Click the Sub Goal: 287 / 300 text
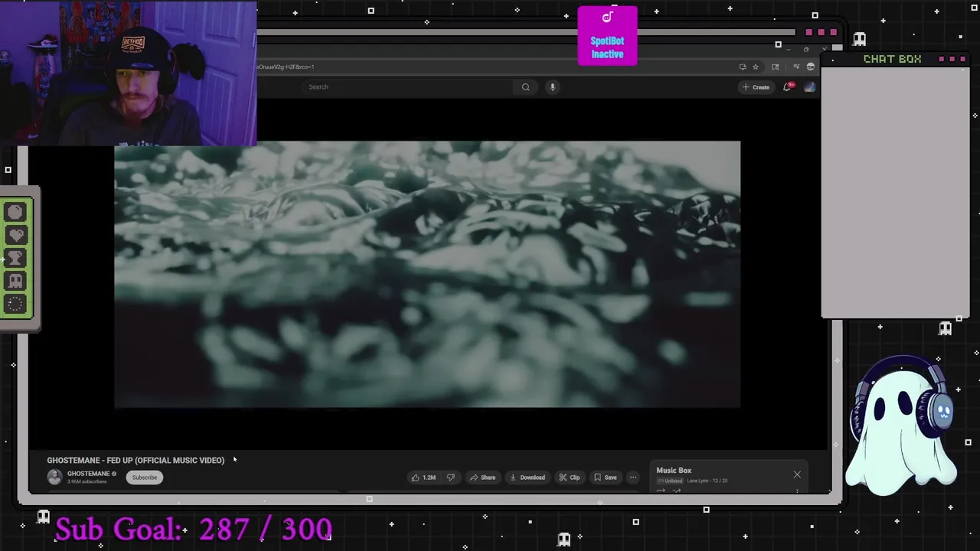 point(193,529)
